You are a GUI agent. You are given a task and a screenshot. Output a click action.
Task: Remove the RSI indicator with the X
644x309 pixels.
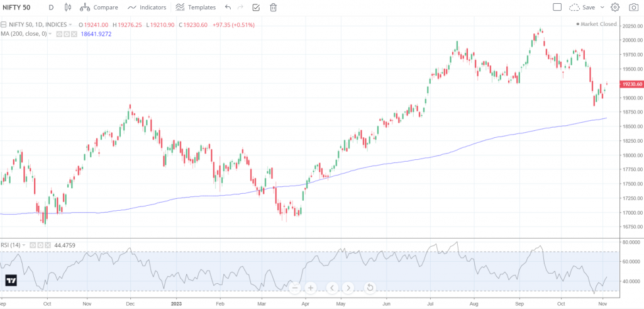[x=48, y=245]
